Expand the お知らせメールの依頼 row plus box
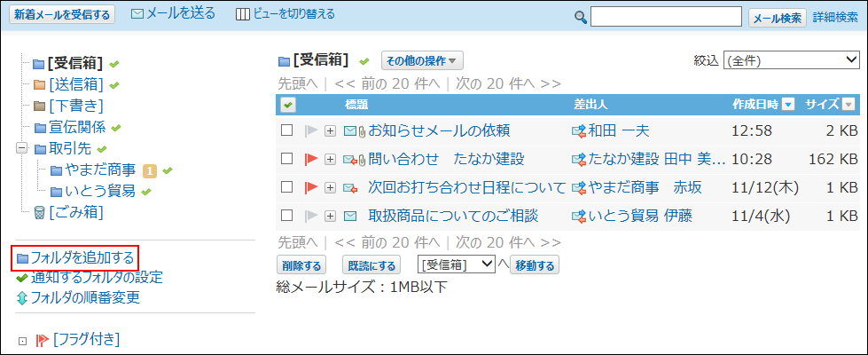This screenshot has width=868, height=355. click(330, 131)
